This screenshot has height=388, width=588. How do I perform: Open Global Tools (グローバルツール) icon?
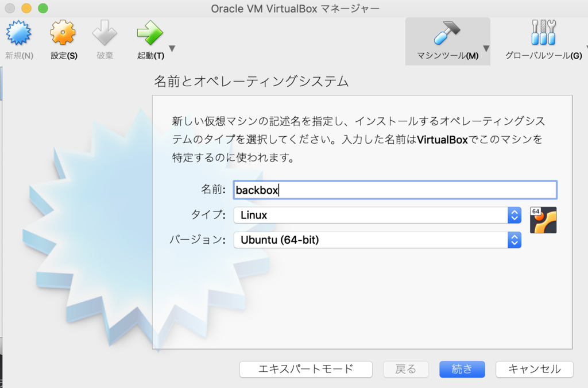tap(543, 33)
